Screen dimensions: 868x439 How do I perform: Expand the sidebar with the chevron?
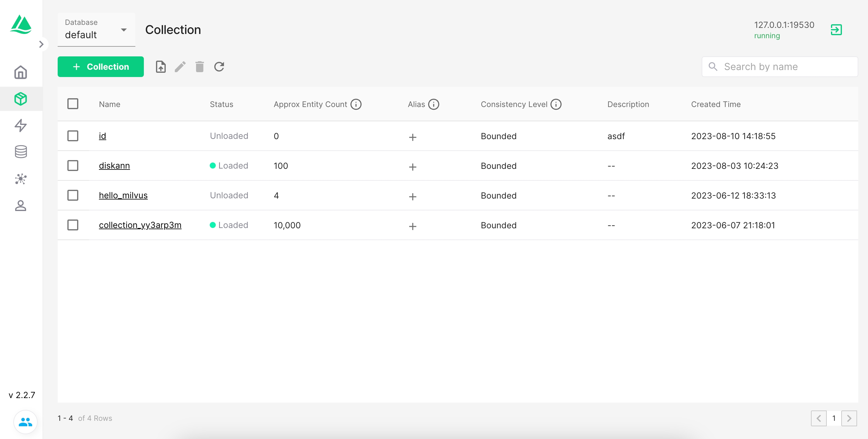click(42, 44)
